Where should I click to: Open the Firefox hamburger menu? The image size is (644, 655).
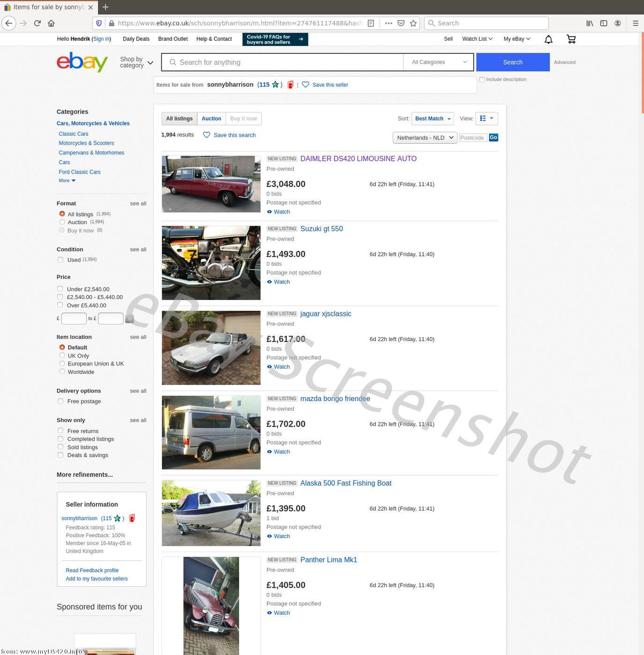[635, 23]
